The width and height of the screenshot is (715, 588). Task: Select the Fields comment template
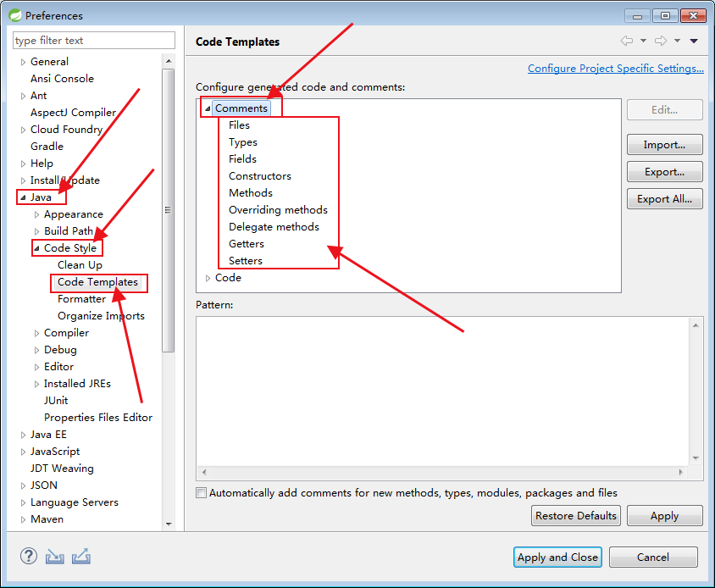coord(242,158)
